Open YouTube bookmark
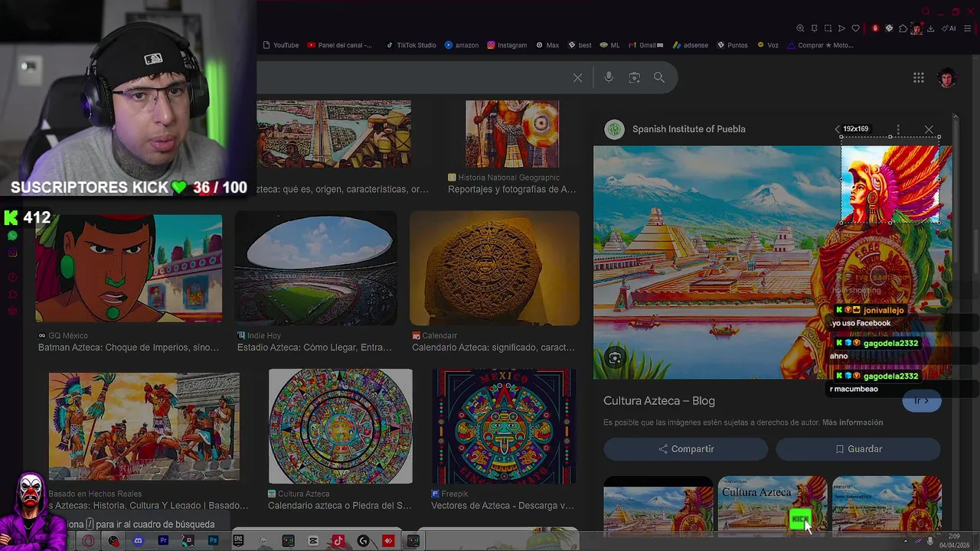The image size is (980, 551). (x=280, y=45)
